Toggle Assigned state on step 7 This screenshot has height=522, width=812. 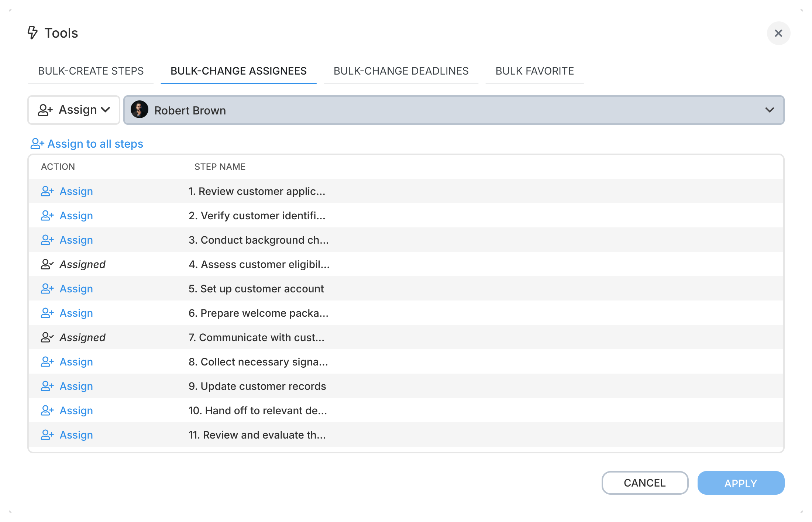pos(82,337)
